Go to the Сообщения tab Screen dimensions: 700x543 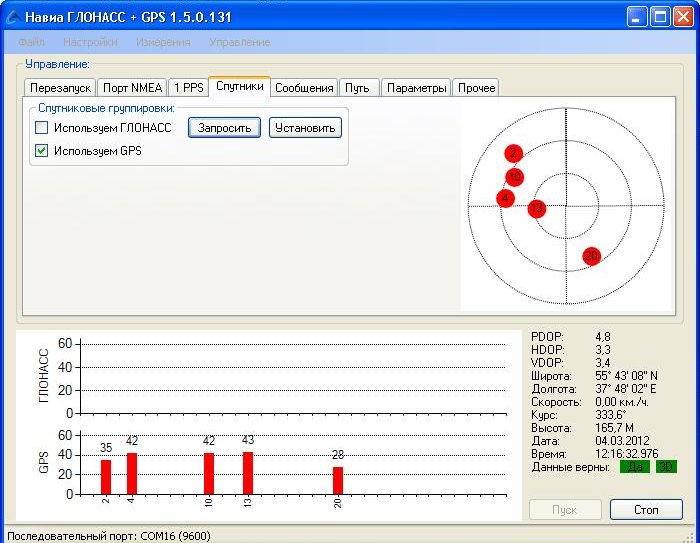(304, 88)
